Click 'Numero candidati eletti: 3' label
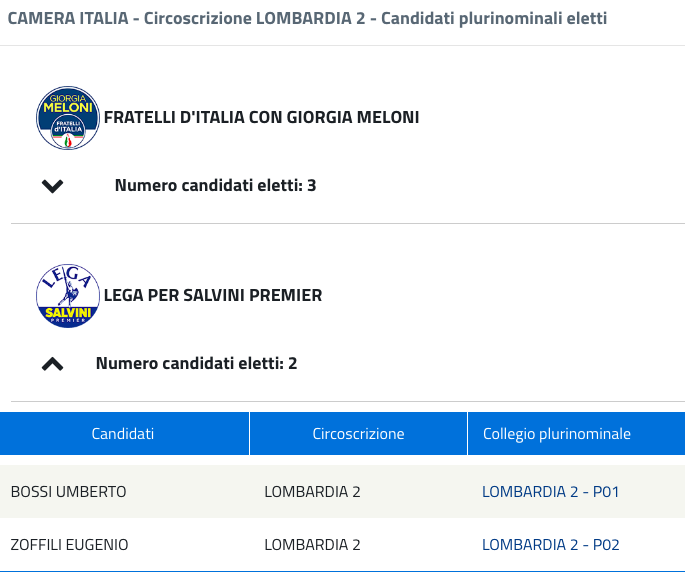The image size is (685, 575). [215, 186]
